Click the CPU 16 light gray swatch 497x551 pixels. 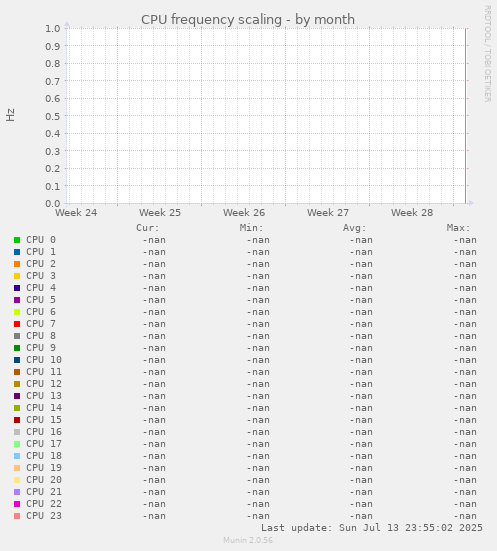click(x=17, y=432)
